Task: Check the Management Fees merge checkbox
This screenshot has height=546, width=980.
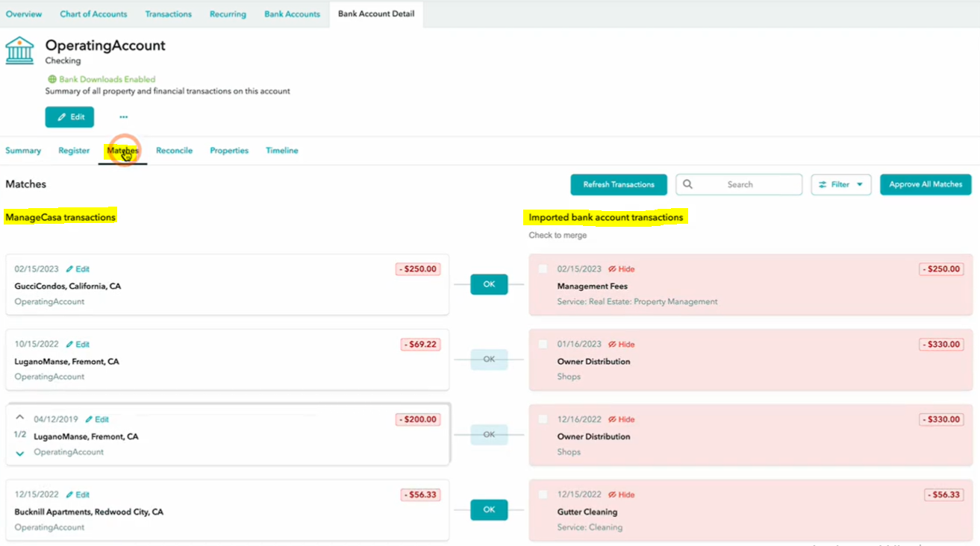Action: 543,269
